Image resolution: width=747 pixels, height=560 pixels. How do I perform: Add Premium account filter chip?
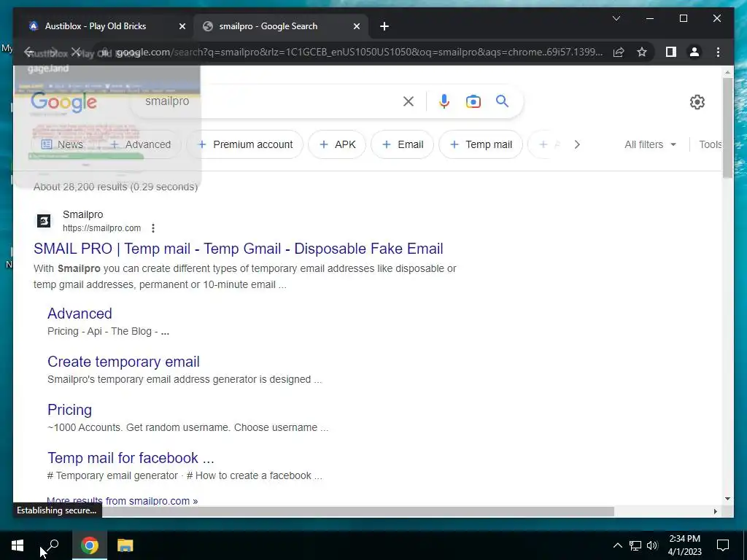[245, 144]
